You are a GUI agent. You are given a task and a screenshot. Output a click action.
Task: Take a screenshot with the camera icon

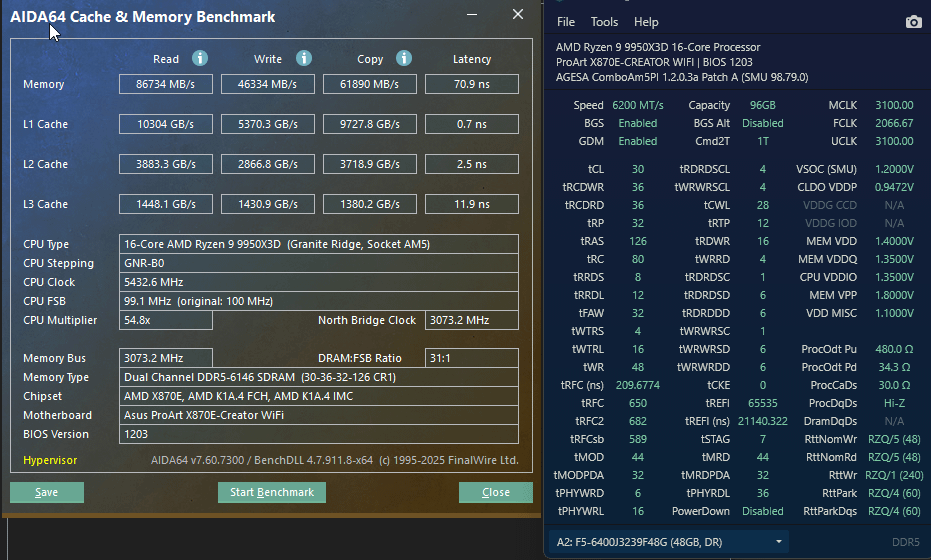click(913, 22)
